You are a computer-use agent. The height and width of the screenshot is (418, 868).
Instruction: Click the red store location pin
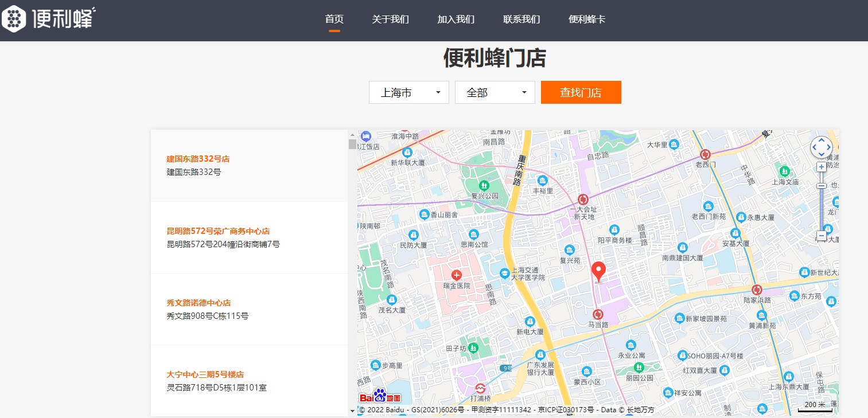click(x=598, y=271)
